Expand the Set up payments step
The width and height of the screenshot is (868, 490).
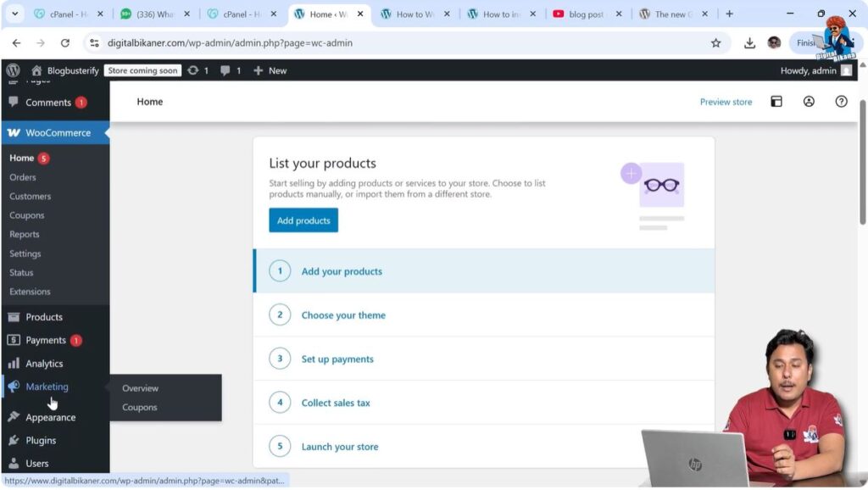point(337,359)
